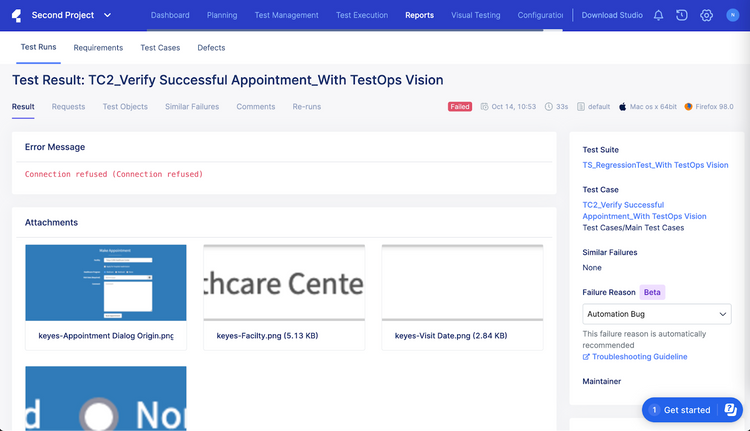Open the settings gear icon
750x431 pixels.
click(x=706, y=16)
